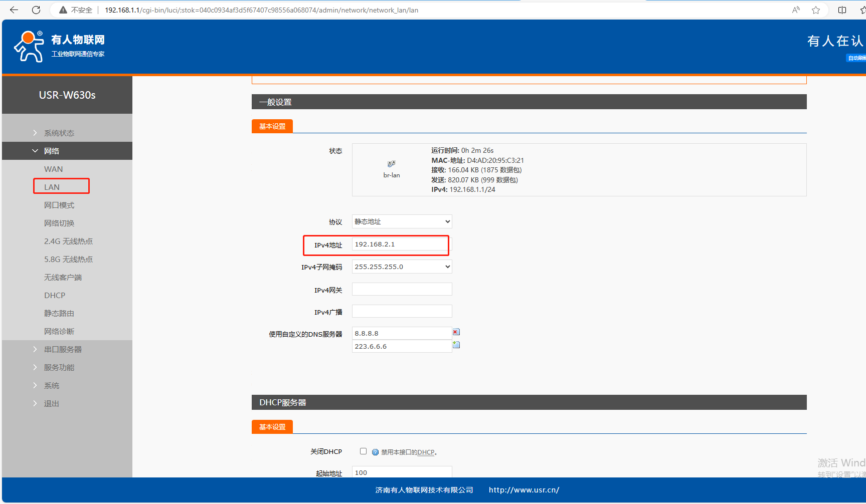Click the 基本设置 tab under 一般设置
The image size is (866, 504).
(x=272, y=126)
